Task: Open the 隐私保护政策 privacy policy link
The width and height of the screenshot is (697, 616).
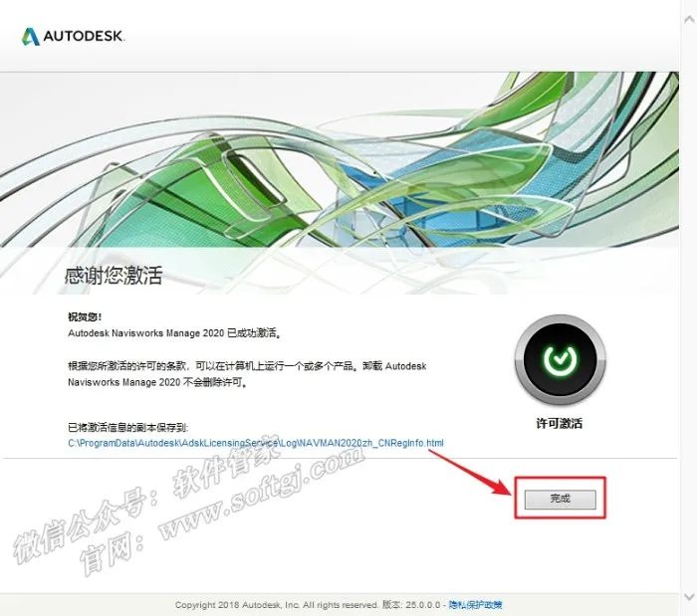Action: [476, 604]
